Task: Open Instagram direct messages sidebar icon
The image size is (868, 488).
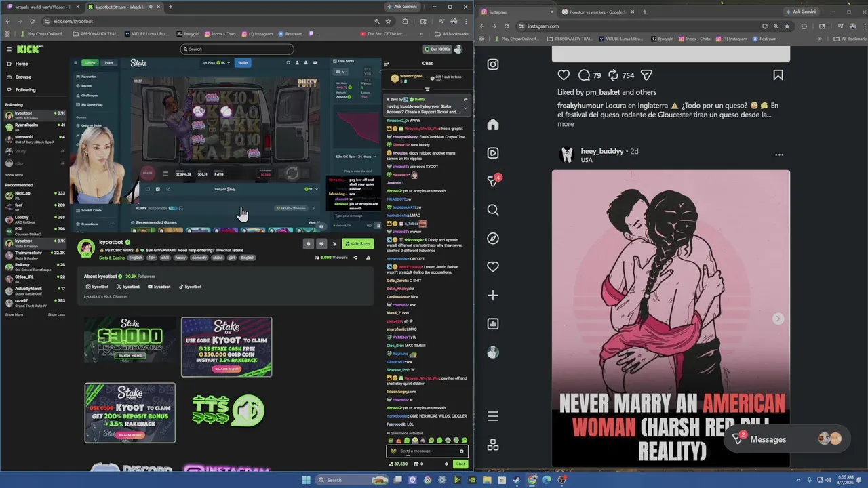Action: pos(493,182)
